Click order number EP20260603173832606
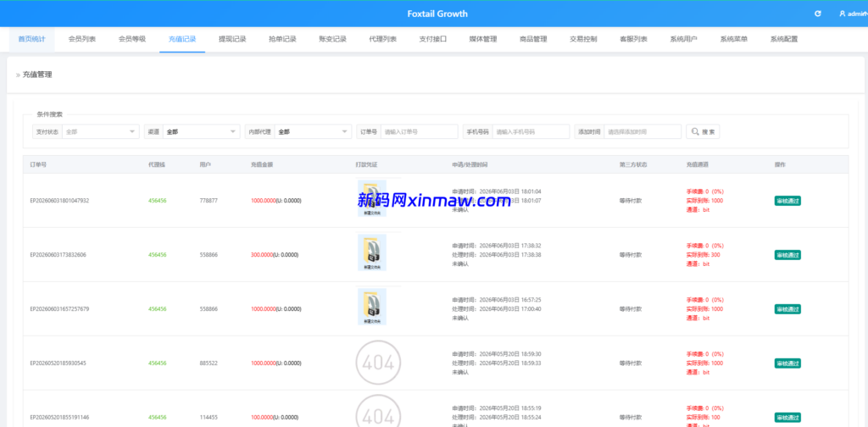The width and height of the screenshot is (868, 427). click(58, 255)
